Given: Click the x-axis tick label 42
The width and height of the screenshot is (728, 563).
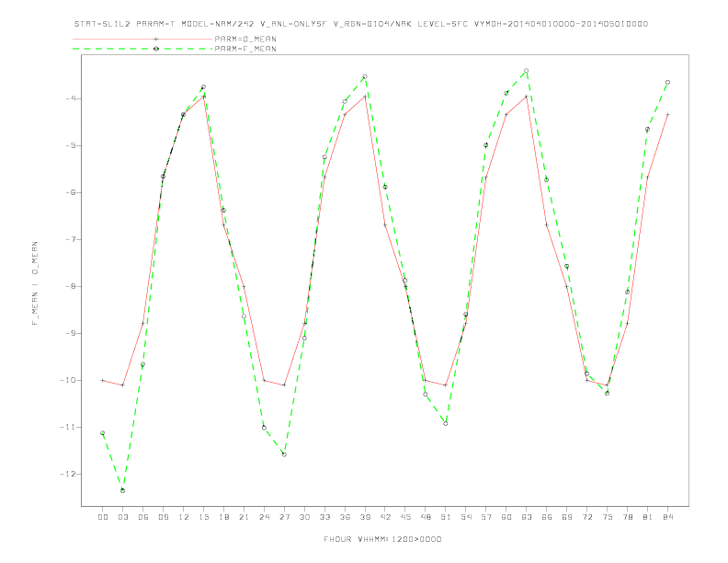Looking at the screenshot, I should 385,517.
